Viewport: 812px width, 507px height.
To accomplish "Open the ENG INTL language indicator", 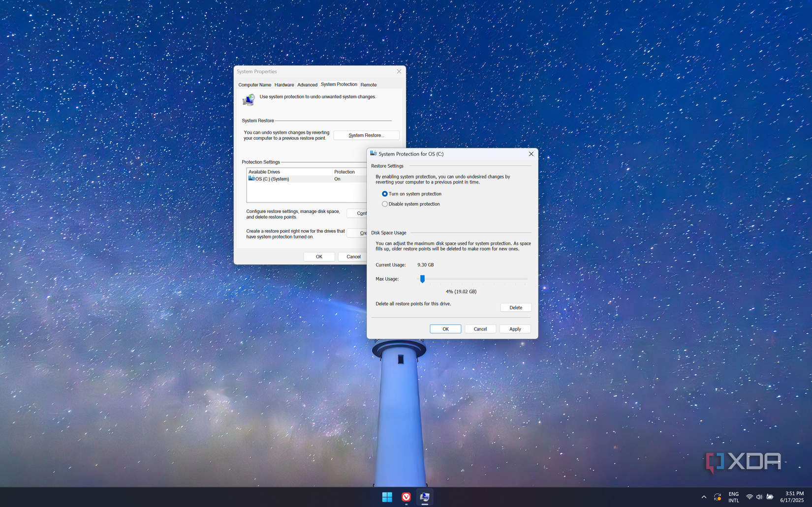I will pyautogui.click(x=733, y=497).
